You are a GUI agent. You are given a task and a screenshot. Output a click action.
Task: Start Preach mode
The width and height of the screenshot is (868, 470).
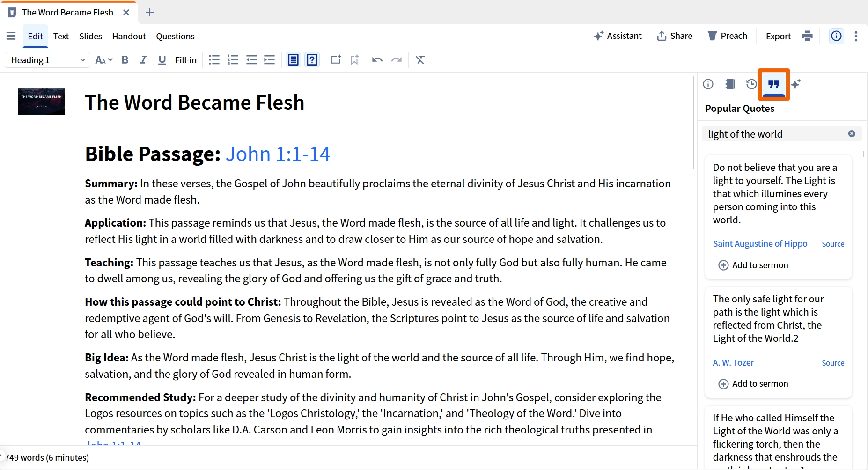click(x=727, y=36)
